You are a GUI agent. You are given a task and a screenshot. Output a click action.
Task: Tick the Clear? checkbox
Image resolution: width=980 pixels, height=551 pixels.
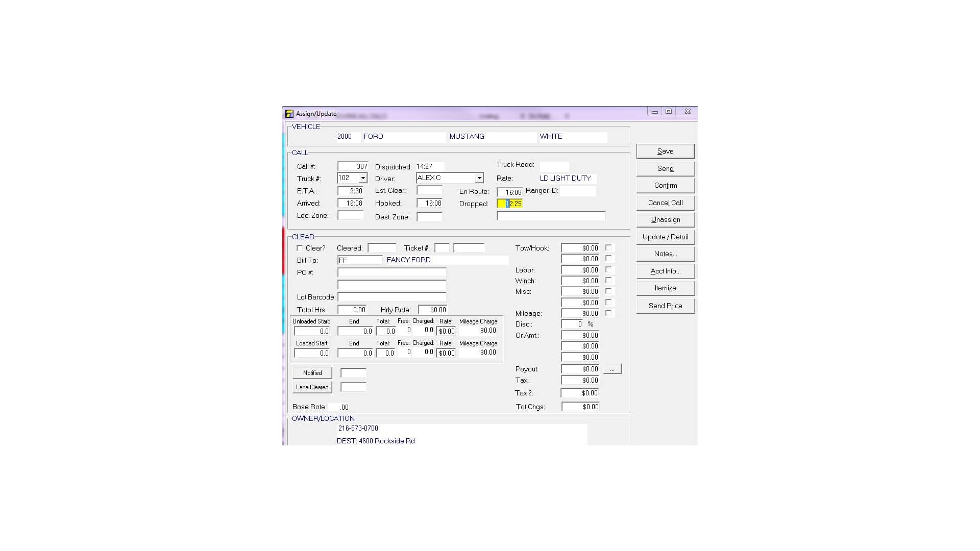(x=300, y=248)
